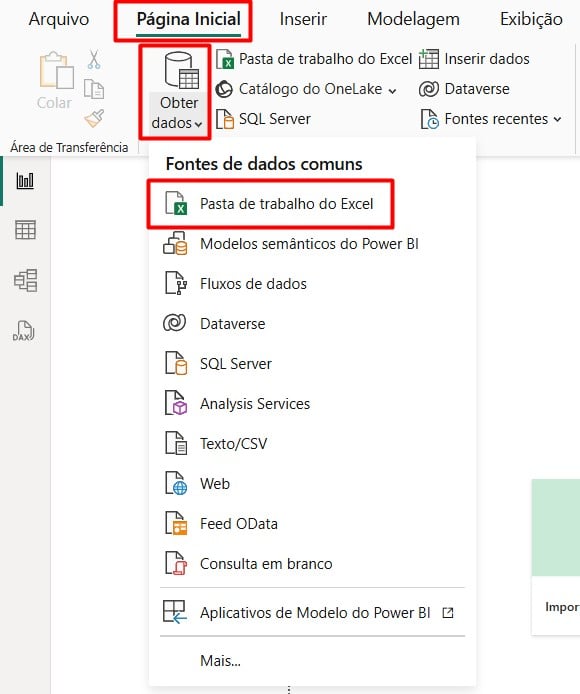Click the Analysis Services cube icon
This screenshot has width=580, height=694.
[x=175, y=403]
